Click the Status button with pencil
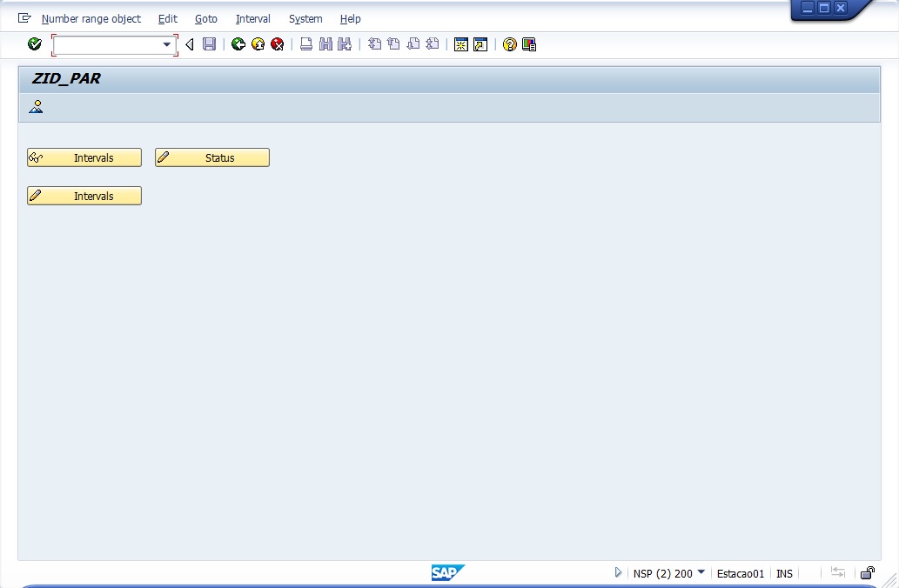This screenshot has height=588, width=899. pos(212,157)
